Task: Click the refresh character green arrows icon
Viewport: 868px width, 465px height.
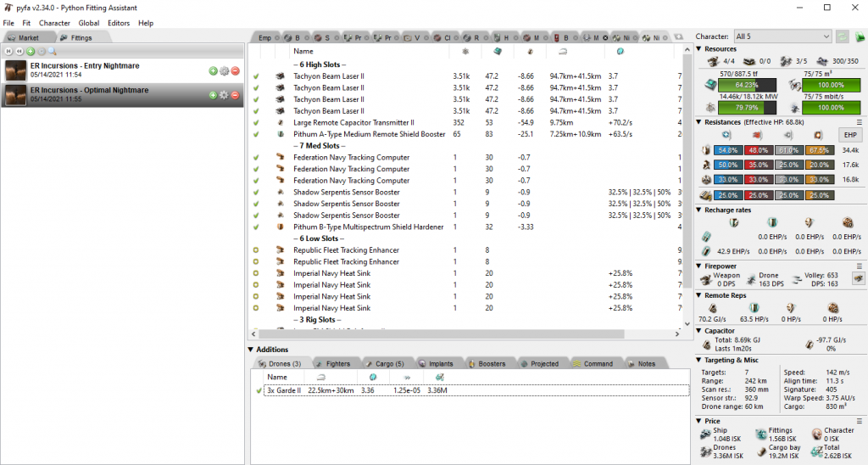Action: point(842,36)
